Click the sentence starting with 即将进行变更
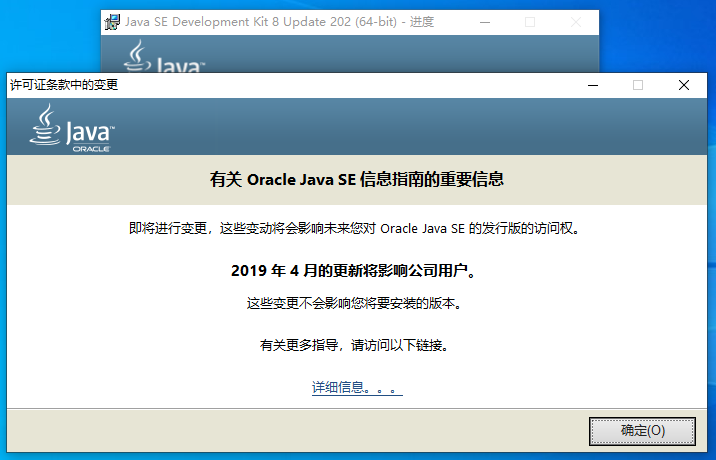The height and width of the screenshot is (460, 716). point(354,228)
